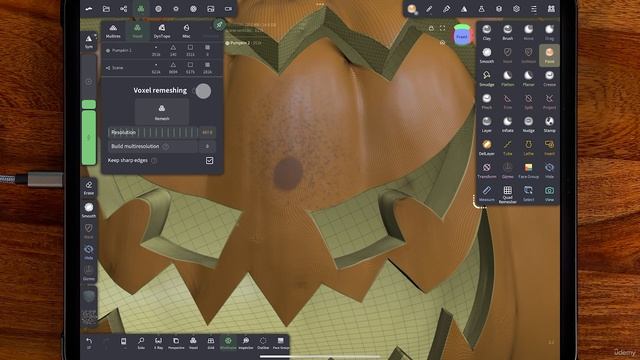This screenshot has width=640, height=360.
Task: Select the Smooth tool in tools grid
Action: tap(487, 55)
